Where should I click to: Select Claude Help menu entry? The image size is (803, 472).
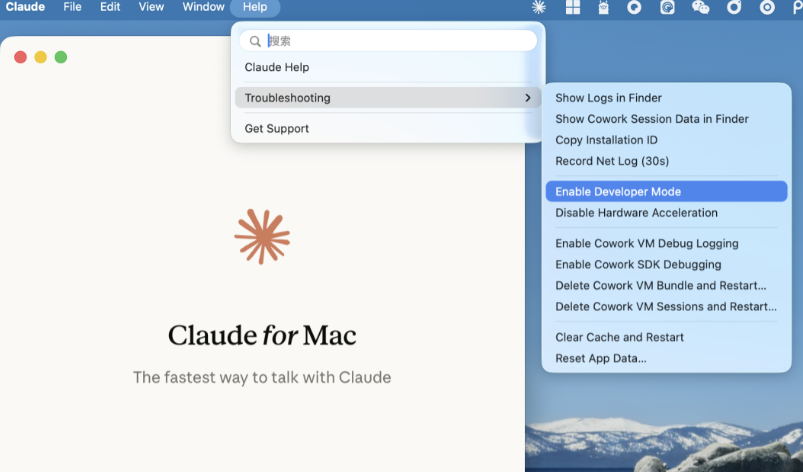(277, 67)
